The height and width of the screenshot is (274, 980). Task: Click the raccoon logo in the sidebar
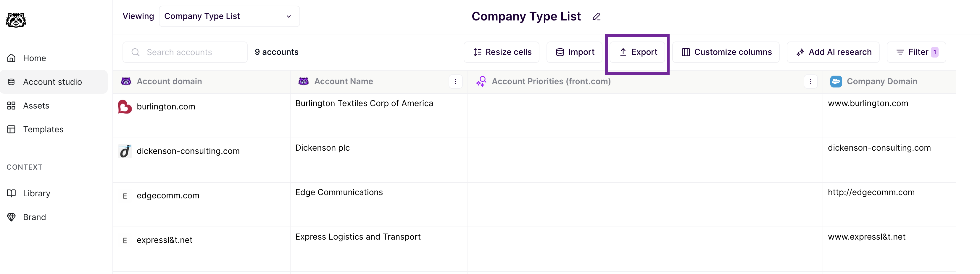pyautogui.click(x=16, y=20)
